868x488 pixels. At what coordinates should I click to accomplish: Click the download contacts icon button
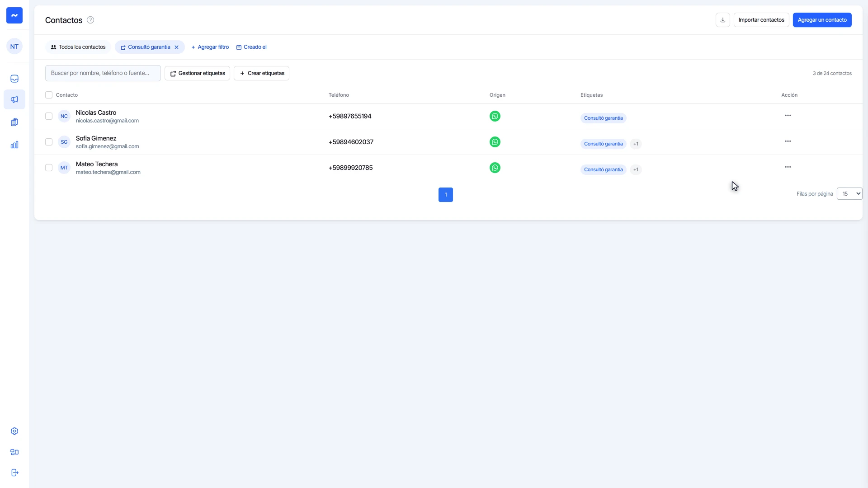(x=723, y=20)
